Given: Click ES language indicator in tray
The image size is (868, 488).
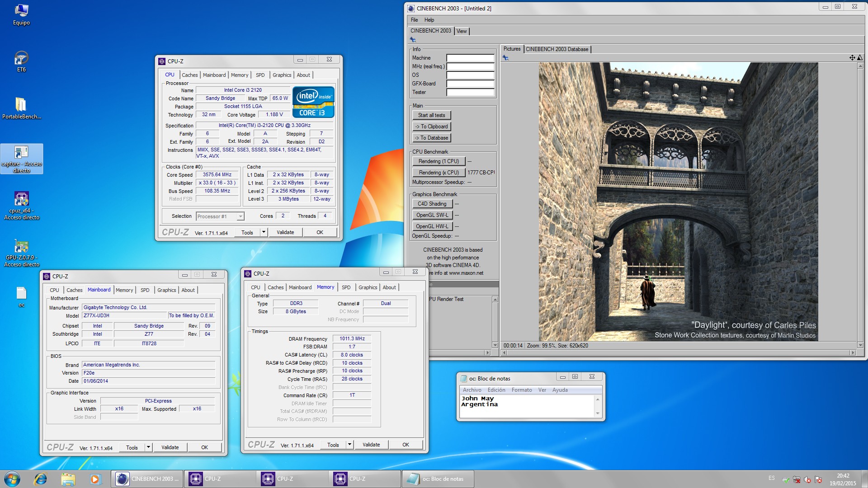Looking at the screenshot, I should click(x=771, y=478).
